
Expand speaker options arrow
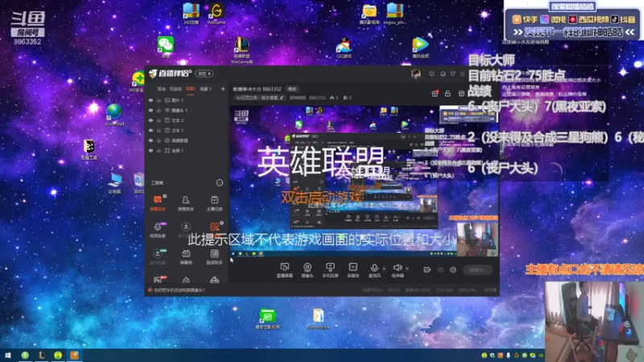[407, 269]
